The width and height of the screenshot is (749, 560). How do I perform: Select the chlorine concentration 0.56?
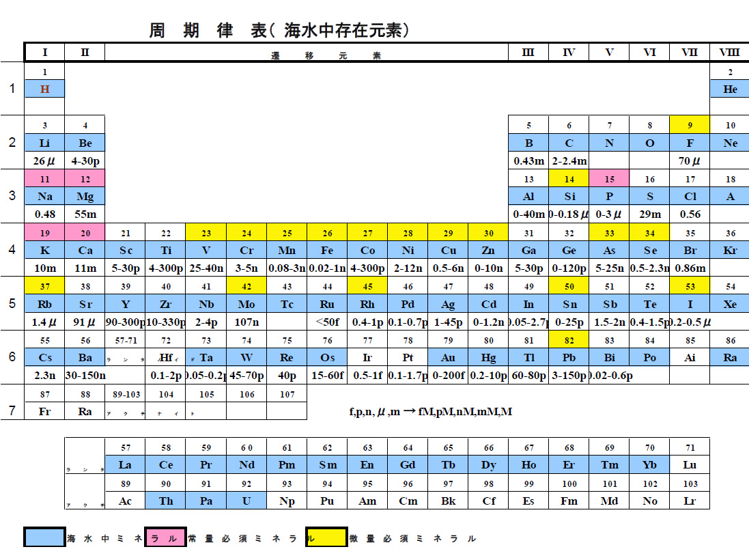point(690,214)
